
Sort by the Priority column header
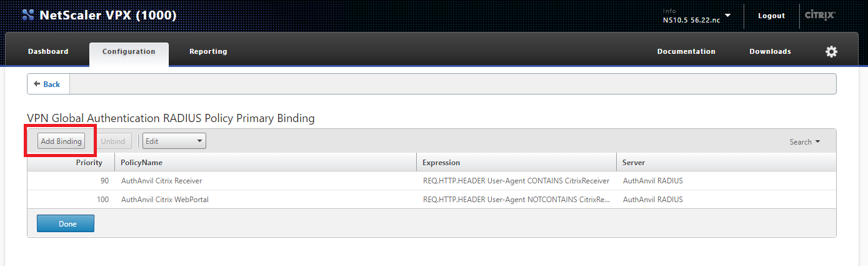click(71, 163)
